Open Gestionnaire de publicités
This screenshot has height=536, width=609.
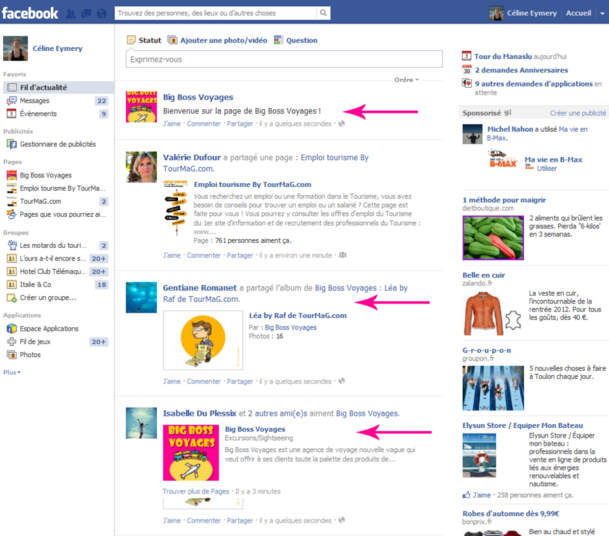(x=57, y=144)
